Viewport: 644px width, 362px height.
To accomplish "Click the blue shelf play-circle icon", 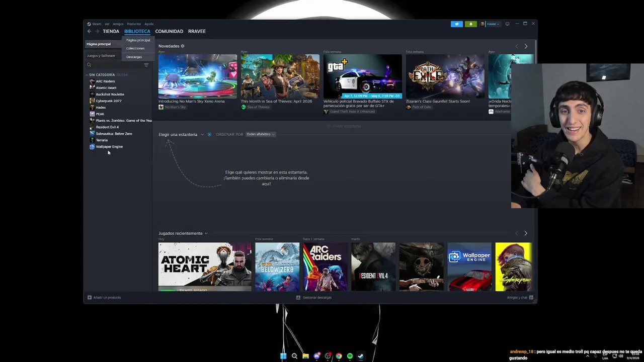I will pyautogui.click(x=210, y=134).
